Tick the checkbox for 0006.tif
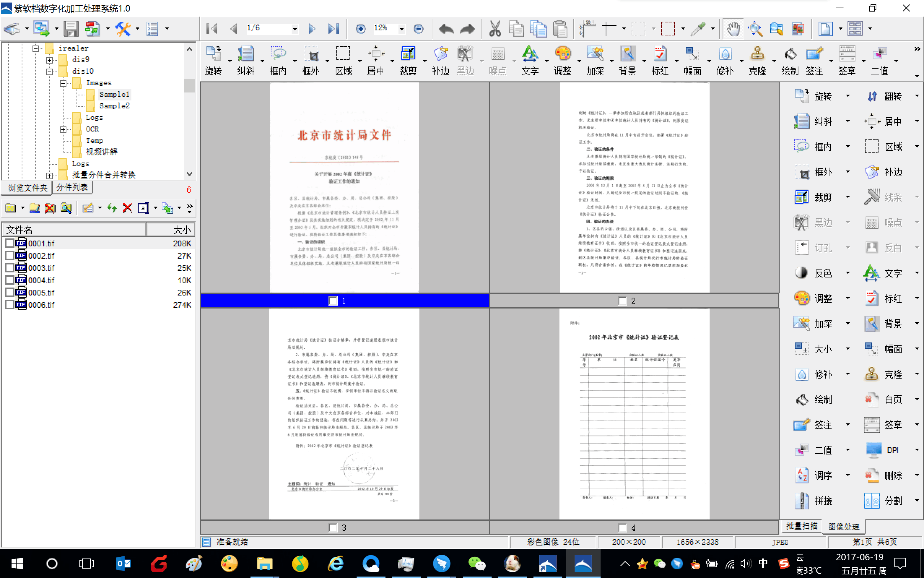The image size is (924, 578). [x=9, y=305]
